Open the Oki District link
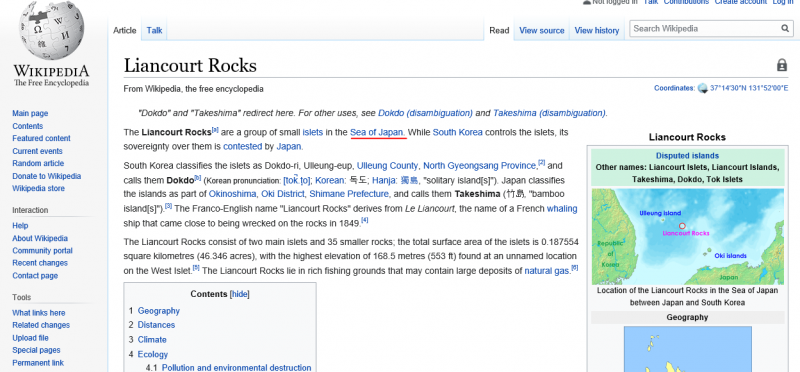This screenshot has width=800, height=372. pos(283,194)
